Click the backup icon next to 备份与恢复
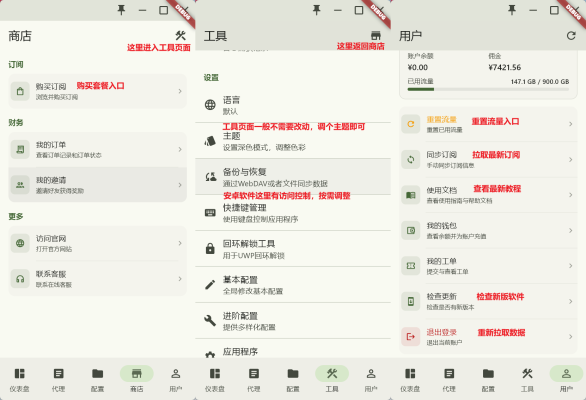This screenshot has width=586, height=400. [x=210, y=177]
